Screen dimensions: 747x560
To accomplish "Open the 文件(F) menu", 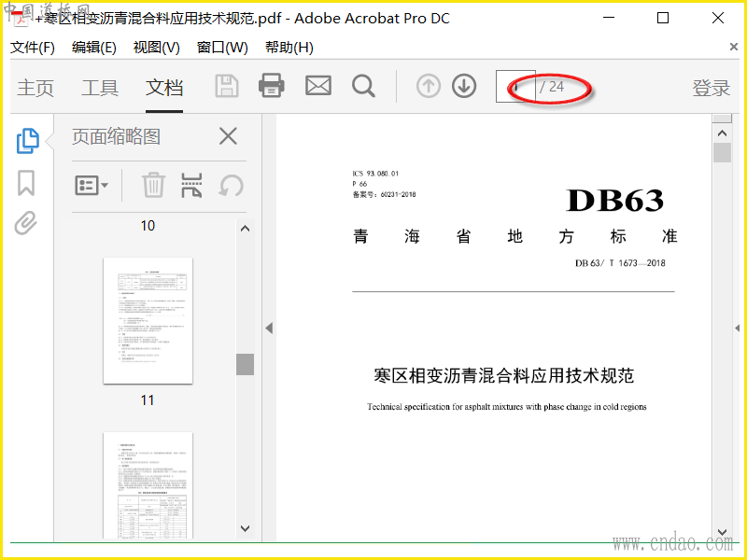I will (33, 48).
